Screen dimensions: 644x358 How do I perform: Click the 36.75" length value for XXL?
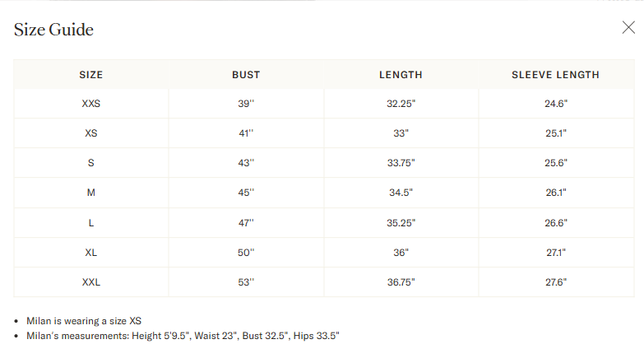(x=401, y=282)
